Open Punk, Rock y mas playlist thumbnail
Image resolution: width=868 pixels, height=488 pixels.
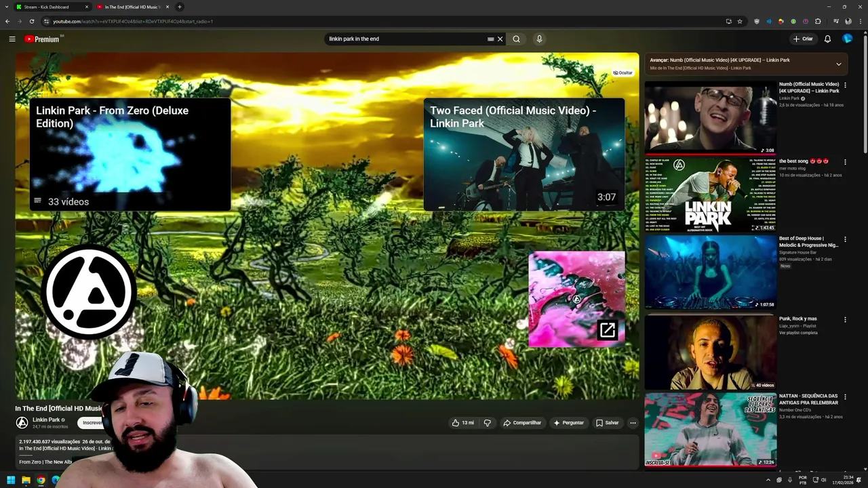click(x=711, y=352)
